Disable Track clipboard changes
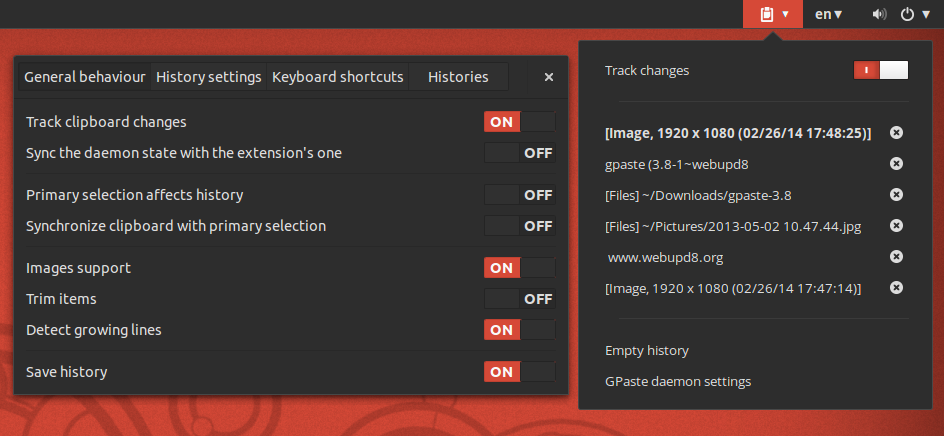 (x=519, y=122)
